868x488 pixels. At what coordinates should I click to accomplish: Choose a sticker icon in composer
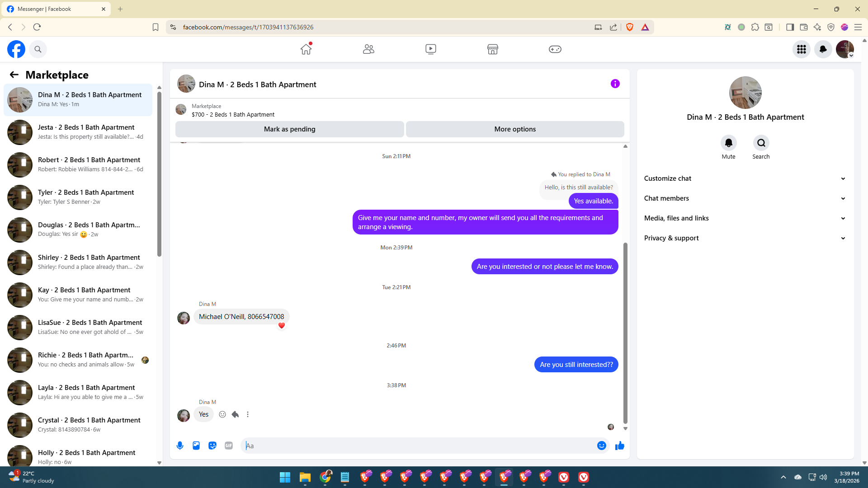[x=212, y=446]
